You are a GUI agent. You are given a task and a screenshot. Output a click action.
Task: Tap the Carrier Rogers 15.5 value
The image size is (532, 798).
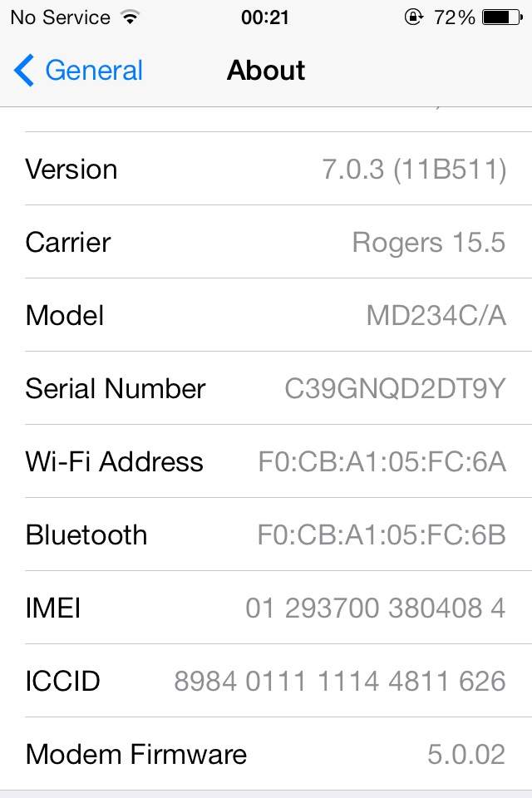tap(428, 242)
